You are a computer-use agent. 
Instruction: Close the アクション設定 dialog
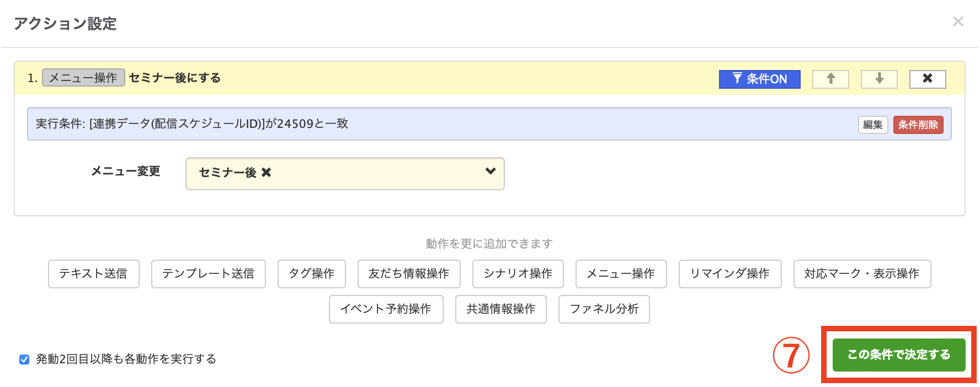coord(958,22)
